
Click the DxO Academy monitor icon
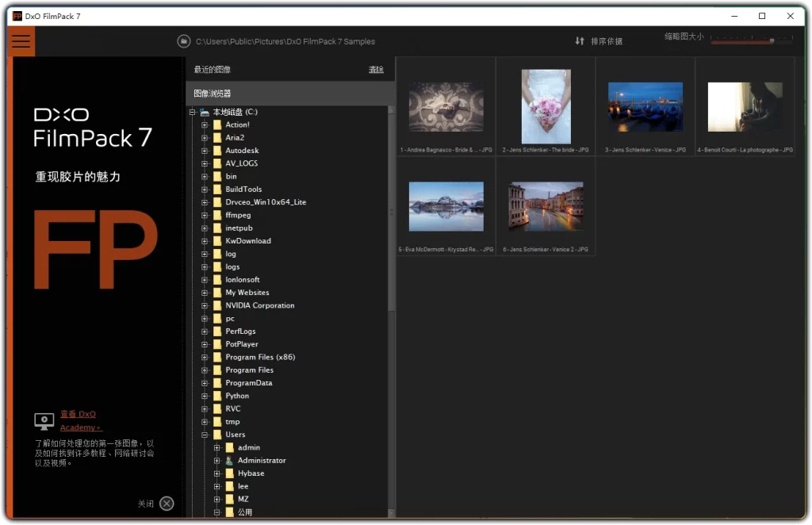tap(44, 421)
